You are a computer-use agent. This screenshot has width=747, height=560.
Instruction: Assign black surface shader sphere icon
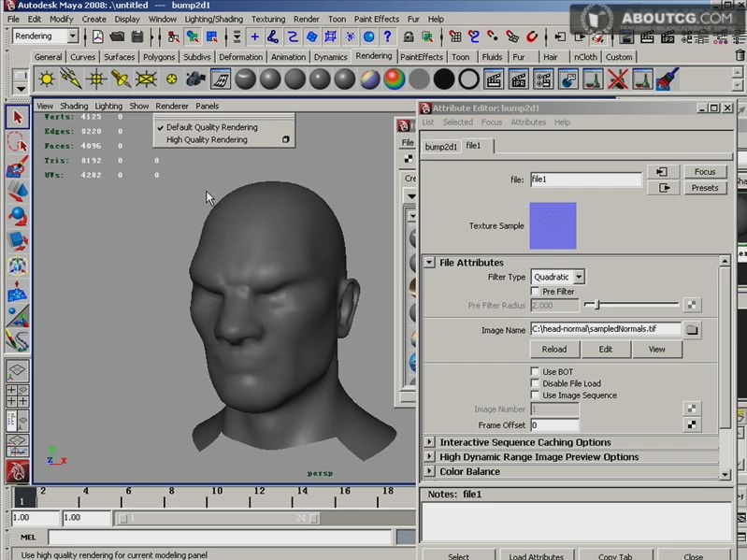click(443, 79)
